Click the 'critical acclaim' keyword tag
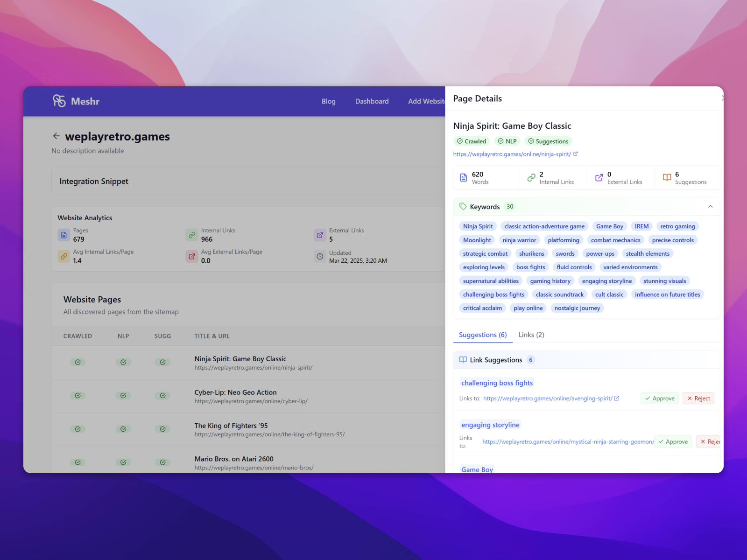The height and width of the screenshot is (560, 747). [482, 308]
